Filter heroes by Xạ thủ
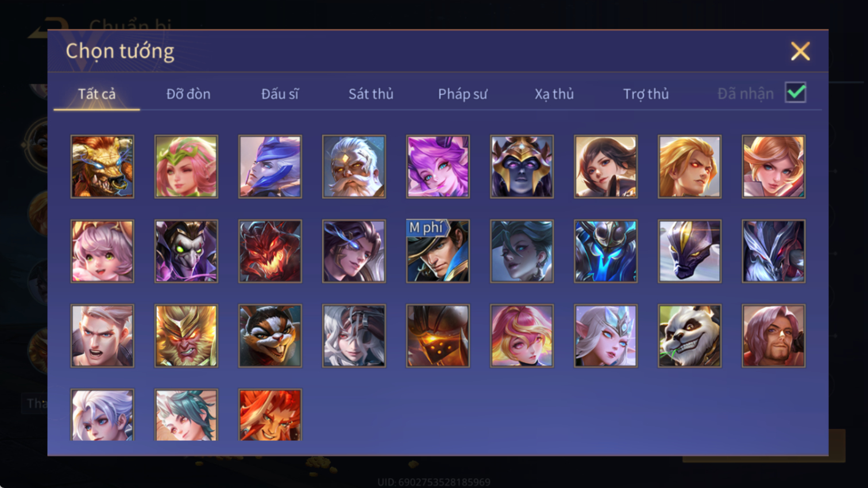This screenshot has height=488, width=868. (x=554, y=94)
